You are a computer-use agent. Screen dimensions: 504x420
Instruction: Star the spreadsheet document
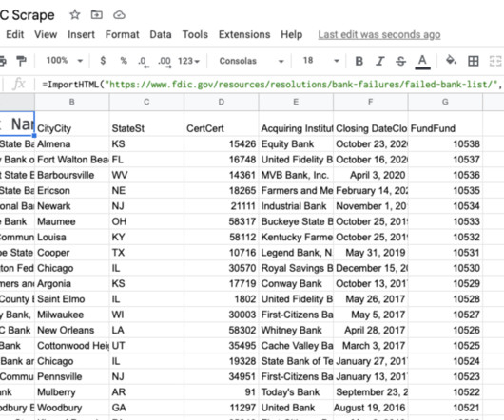[75, 14]
